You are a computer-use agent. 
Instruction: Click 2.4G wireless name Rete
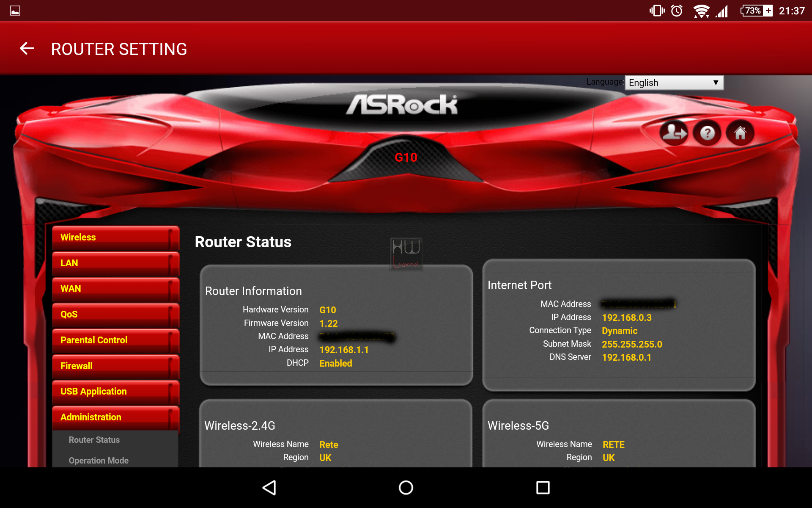coord(329,444)
